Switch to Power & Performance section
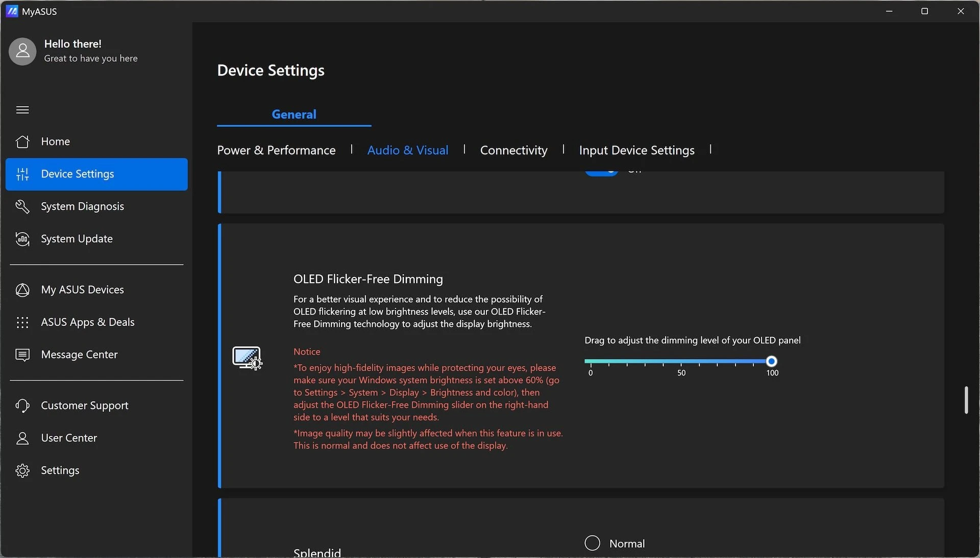Viewport: 980px width, 558px height. (x=276, y=150)
